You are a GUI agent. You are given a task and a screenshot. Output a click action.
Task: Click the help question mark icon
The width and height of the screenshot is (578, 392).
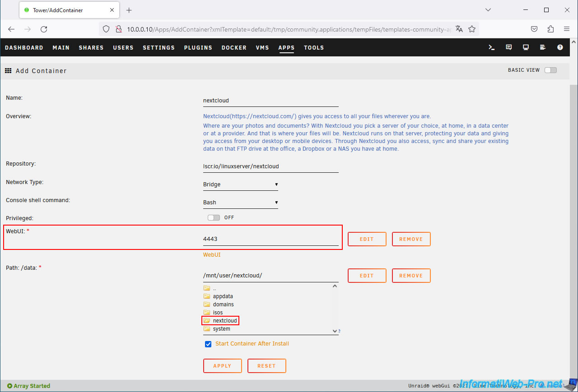coord(560,47)
